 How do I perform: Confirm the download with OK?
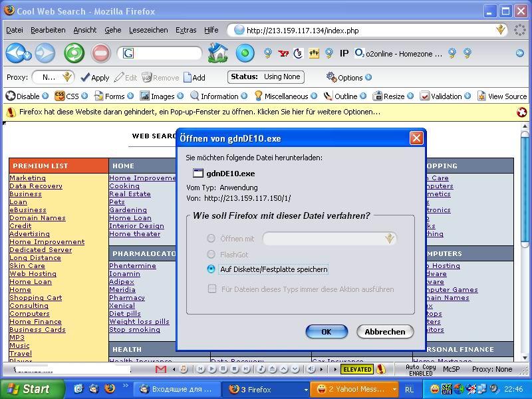[x=327, y=331]
